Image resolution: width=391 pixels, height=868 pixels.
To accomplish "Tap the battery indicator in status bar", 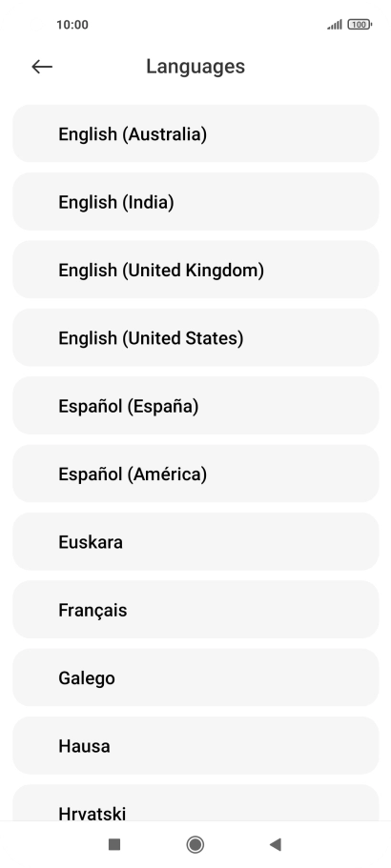I will (360, 25).
